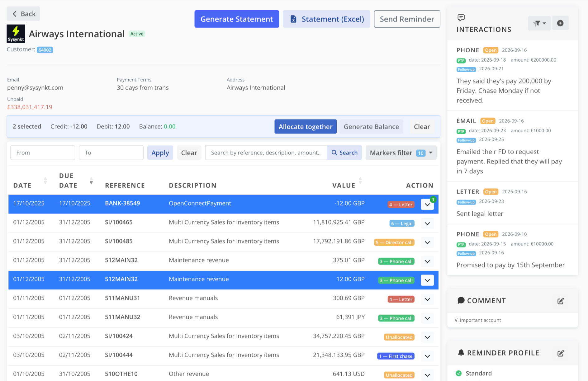Click the Sysynkt company logo
The width and height of the screenshot is (588, 381).
16,34
